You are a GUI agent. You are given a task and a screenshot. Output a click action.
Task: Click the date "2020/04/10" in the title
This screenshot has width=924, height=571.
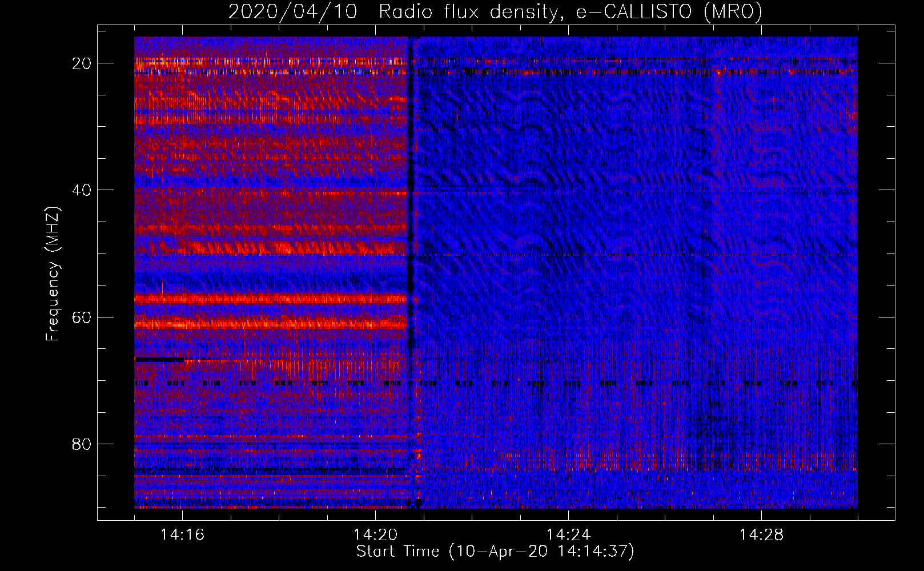pyautogui.click(x=292, y=12)
